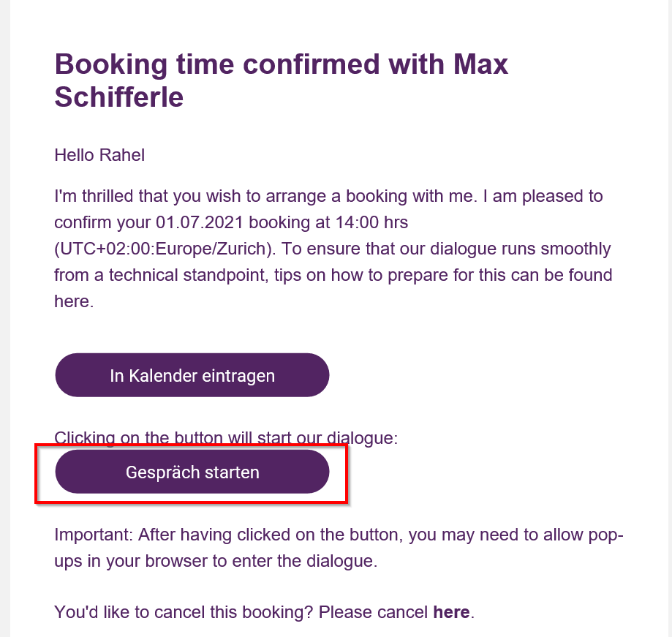Click the "(UTC+02:00:Europe/Zurich)" timezone text
Screen dimensions: 672x637
click(165, 249)
